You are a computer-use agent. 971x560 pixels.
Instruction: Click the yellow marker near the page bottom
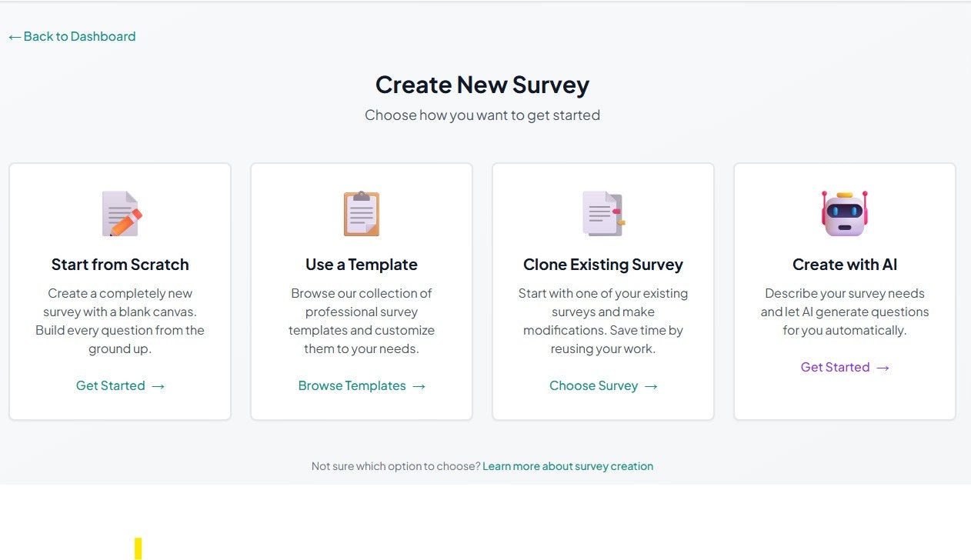(138, 548)
